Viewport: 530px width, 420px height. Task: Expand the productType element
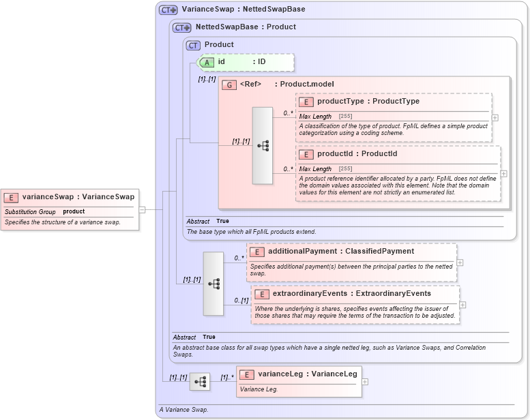pyautogui.click(x=495, y=118)
